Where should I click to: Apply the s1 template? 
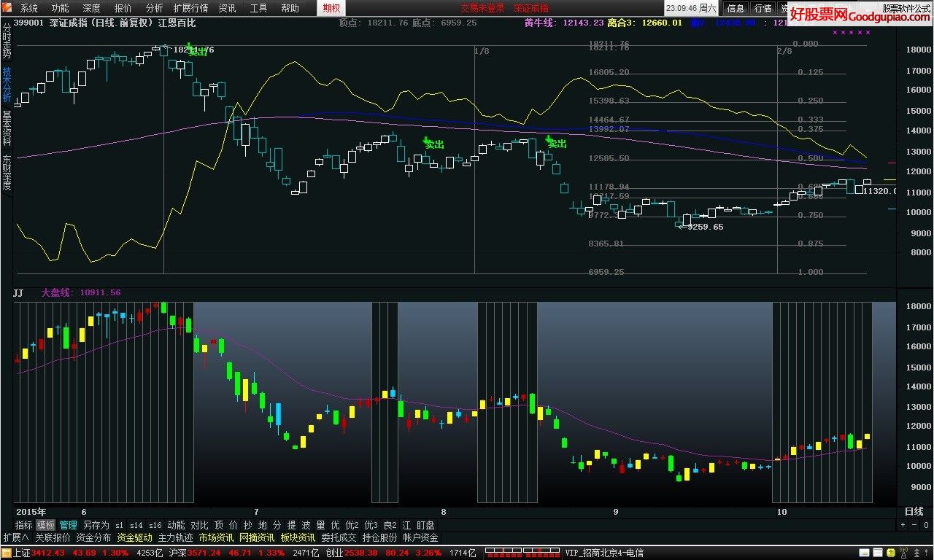(x=120, y=525)
